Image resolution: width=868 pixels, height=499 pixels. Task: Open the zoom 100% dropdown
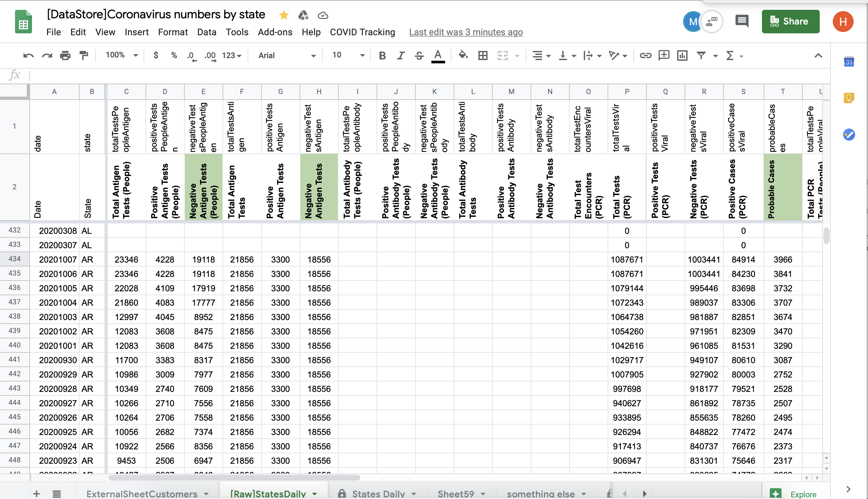click(122, 55)
